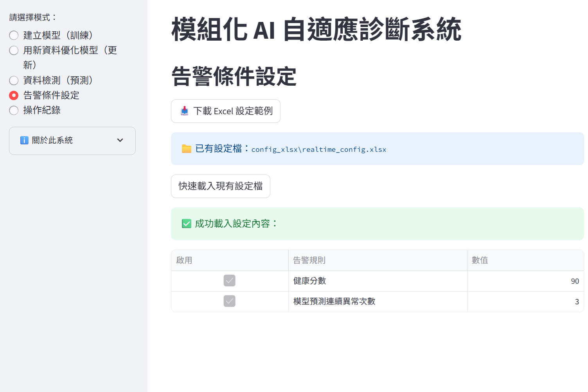
Task: Click the 啟用 column header
Action: point(229,260)
